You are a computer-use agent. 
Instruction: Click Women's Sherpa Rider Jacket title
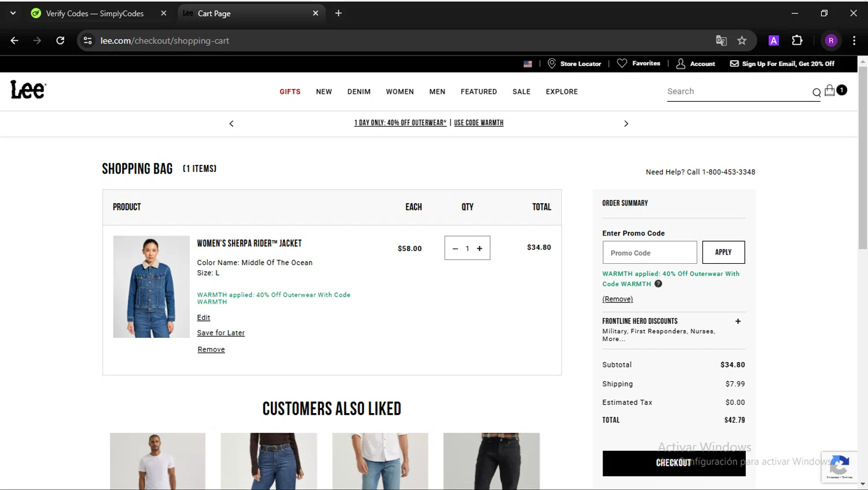click(x=249, y=244)
